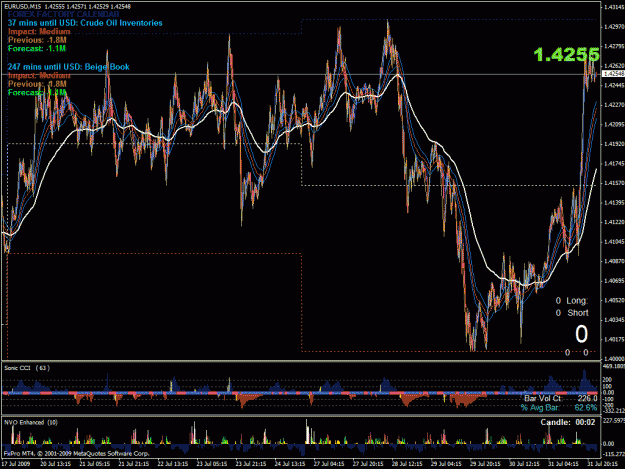Click the 1.40520 price axis label
The image size is (625, 469).
(x=614, y=300)
